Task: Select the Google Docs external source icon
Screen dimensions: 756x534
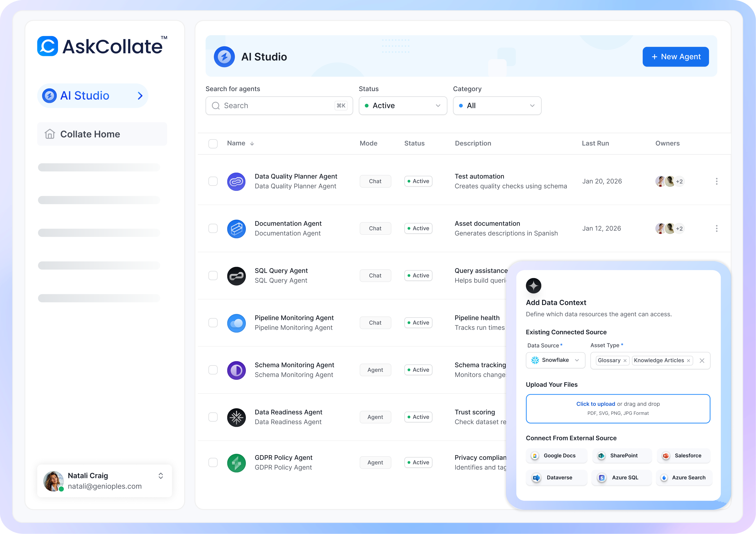Action: pyautogui.click(x=536, y=456)
